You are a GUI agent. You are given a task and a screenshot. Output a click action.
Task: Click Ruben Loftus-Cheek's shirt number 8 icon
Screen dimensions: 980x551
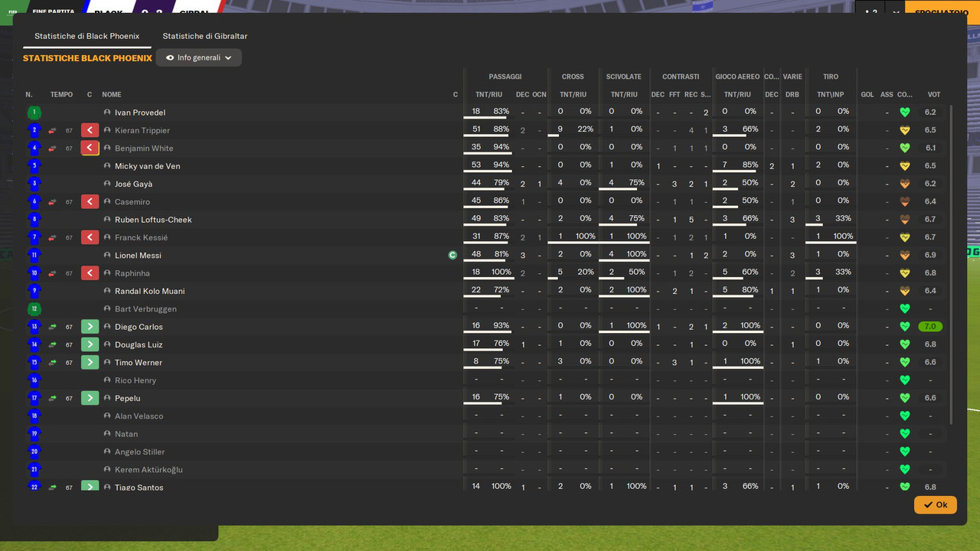point(34,220)
